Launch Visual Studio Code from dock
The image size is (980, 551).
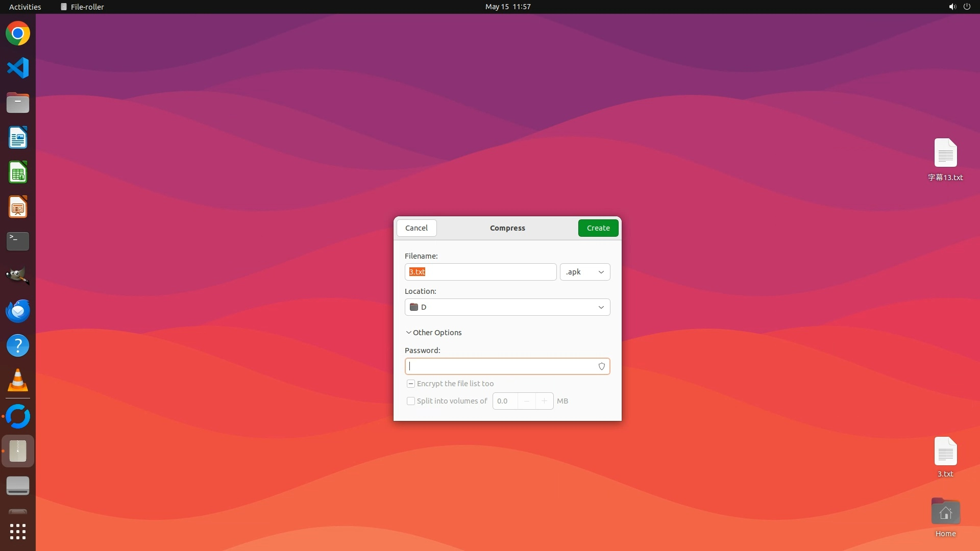click(18, 68)
